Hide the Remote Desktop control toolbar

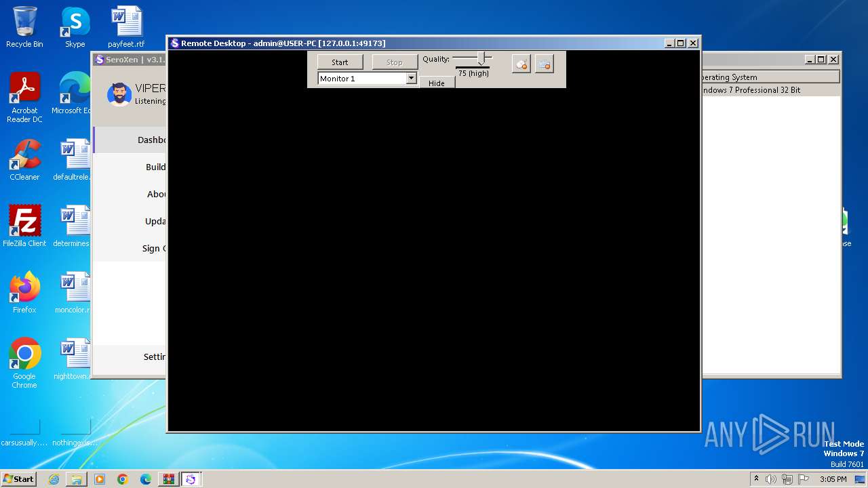click(x=437, y=83)
